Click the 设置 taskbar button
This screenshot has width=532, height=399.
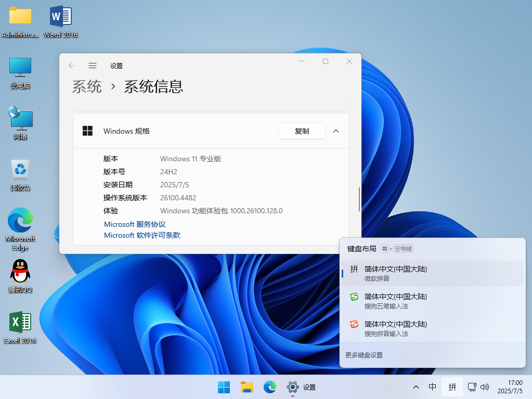(301, 387)
